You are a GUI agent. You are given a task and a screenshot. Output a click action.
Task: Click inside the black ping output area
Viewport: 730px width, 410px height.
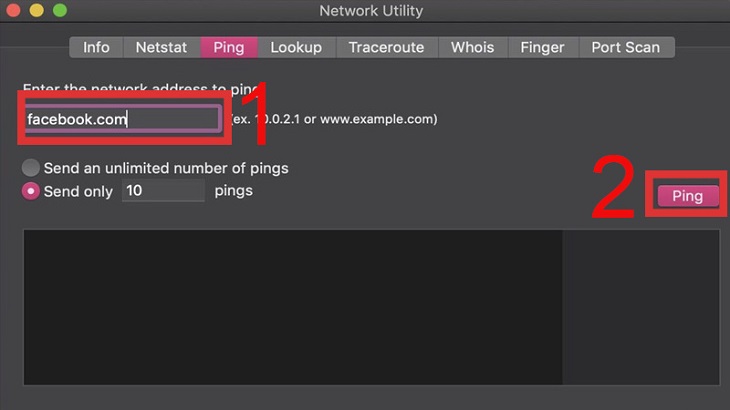click(x=293, y=307)
